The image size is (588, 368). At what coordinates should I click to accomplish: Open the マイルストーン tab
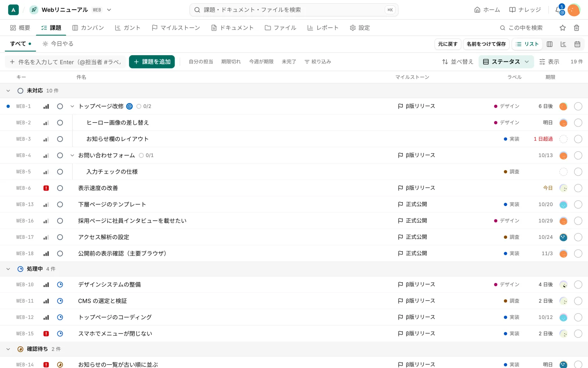176,28
